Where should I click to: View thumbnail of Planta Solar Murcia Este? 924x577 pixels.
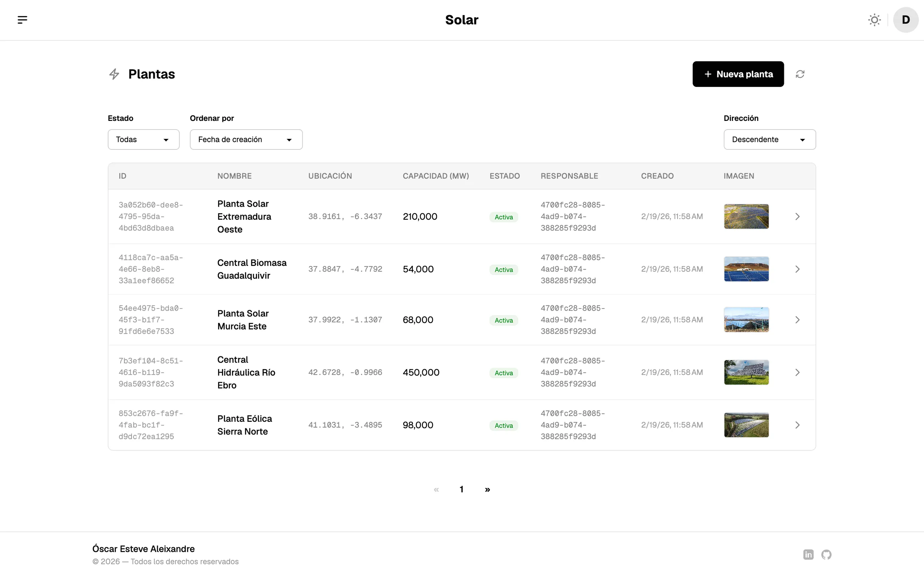coord(746,320)
